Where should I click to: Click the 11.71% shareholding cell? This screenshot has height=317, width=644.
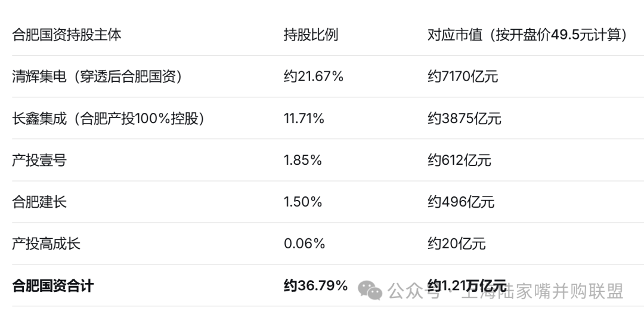304,119
